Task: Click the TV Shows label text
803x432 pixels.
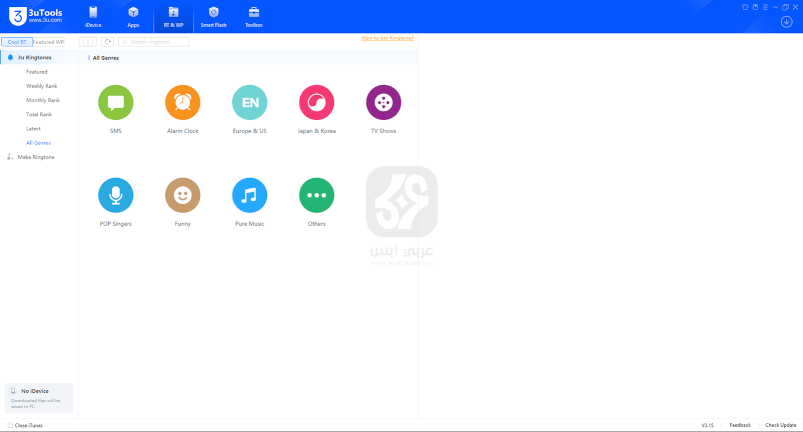Action: point(384,131)
